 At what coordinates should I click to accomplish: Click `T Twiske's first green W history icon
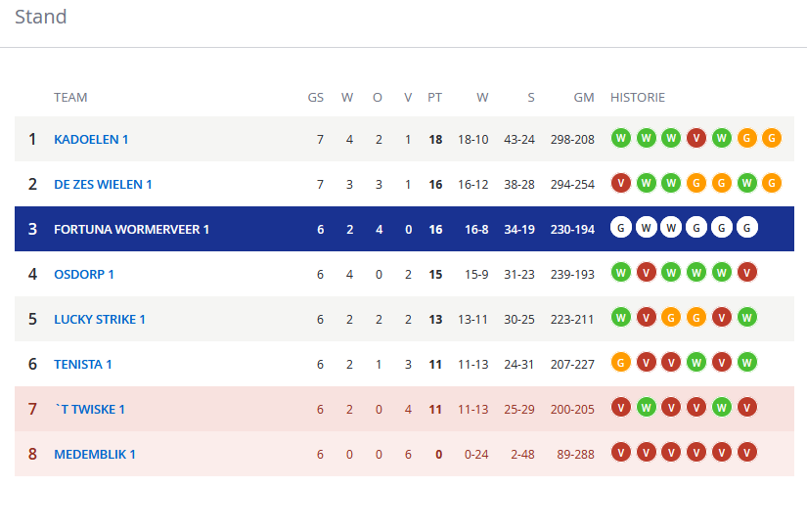point(647,408)
